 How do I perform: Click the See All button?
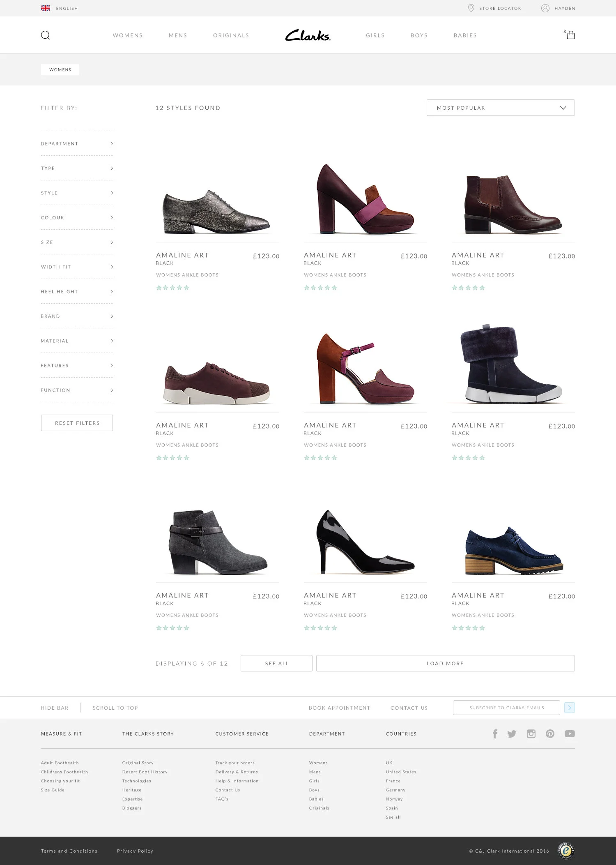276,663
